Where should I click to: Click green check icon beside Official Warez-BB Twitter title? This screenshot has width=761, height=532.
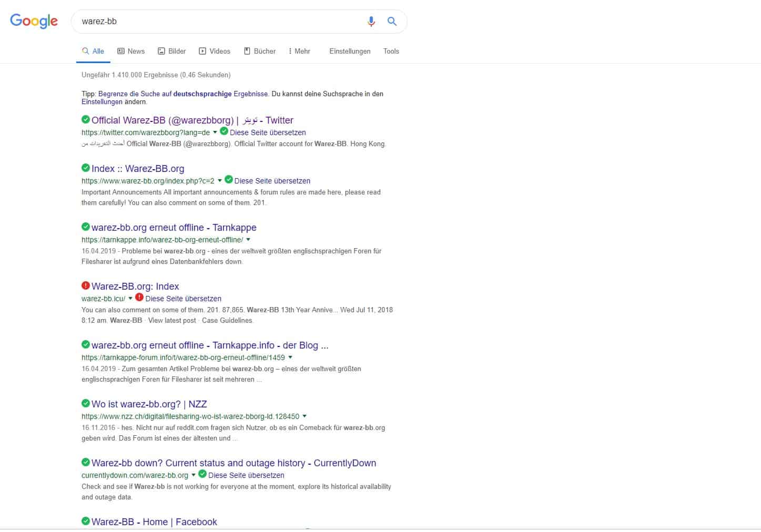click(x=86, y=119)
